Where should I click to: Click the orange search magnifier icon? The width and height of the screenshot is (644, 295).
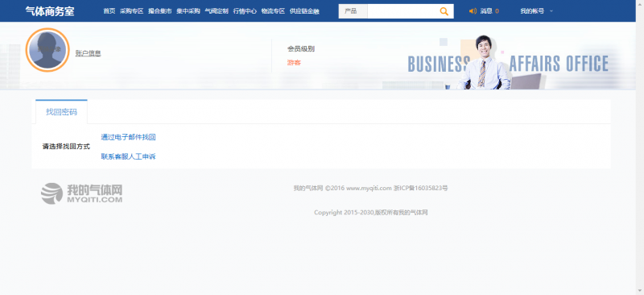pos(444,11)
